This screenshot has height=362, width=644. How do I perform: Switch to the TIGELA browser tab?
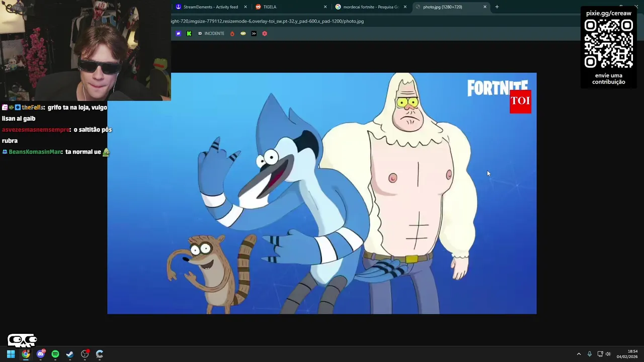tap(290, 7)
